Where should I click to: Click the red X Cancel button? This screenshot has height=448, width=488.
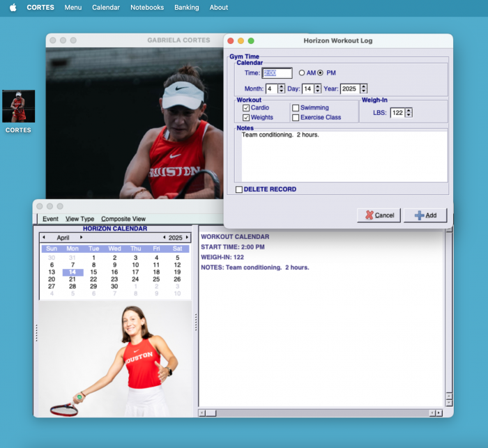pos(379,215)
